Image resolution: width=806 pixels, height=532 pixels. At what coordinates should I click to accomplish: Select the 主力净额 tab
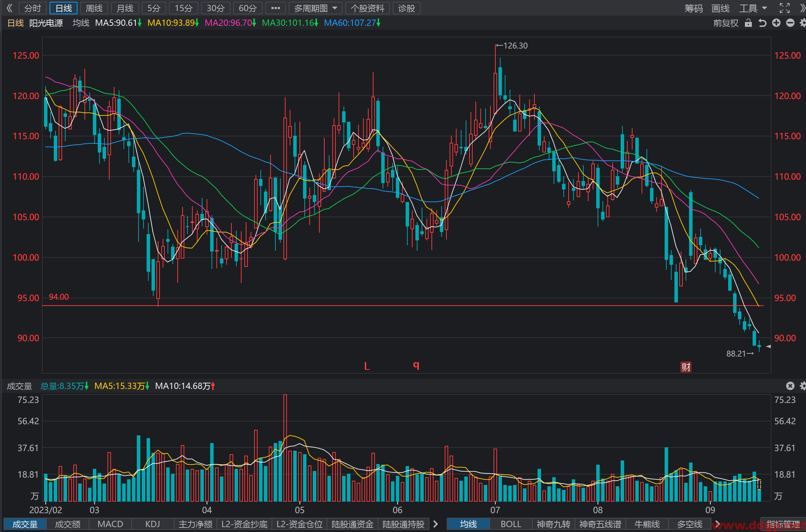point(195,524)
